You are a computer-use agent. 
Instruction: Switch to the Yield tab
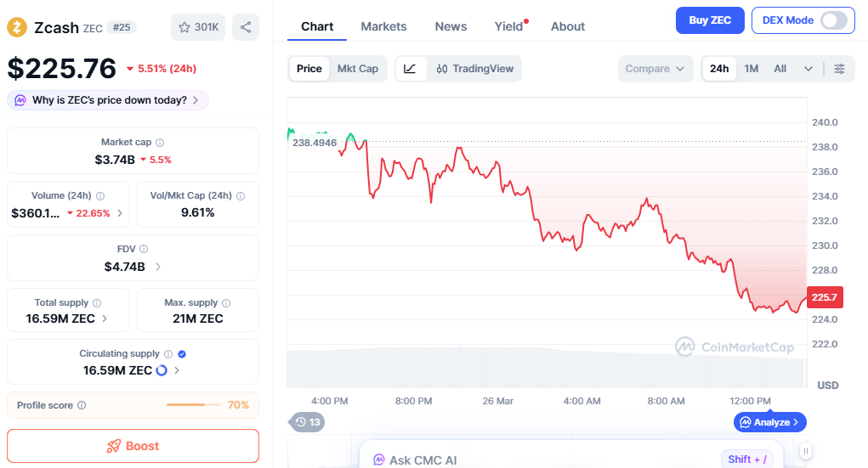point(508,26)
